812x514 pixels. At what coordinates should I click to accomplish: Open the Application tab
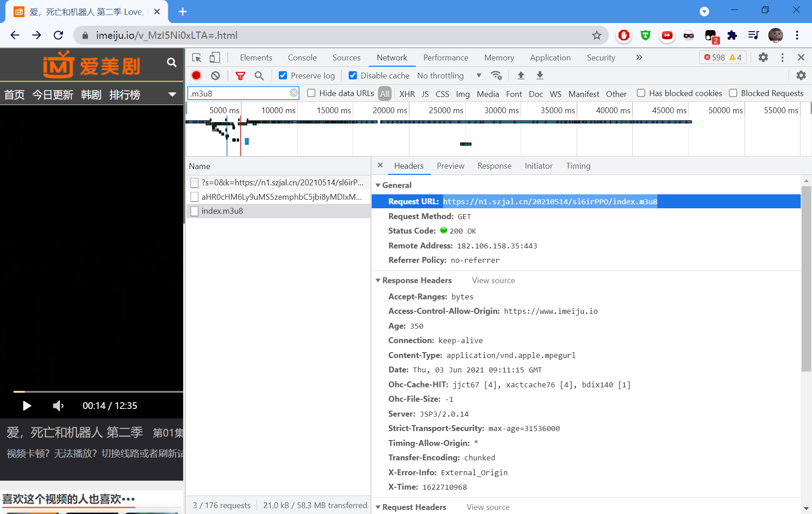click(550, 58)
